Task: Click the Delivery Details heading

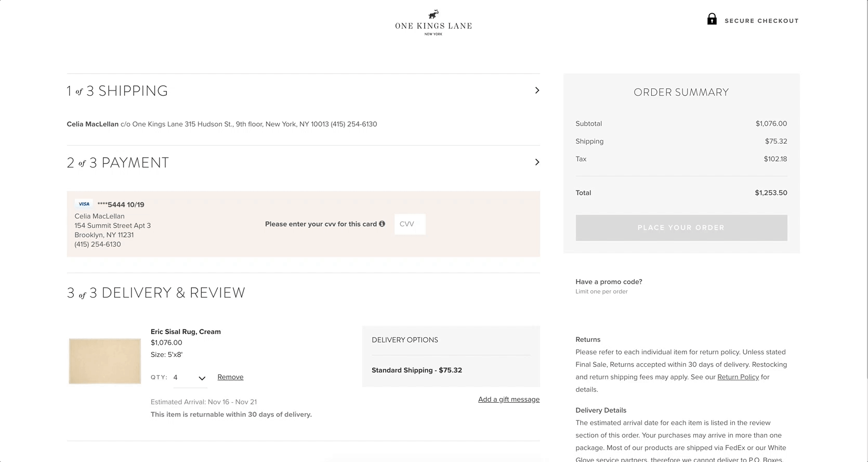Action: click(x=601, y=410)
